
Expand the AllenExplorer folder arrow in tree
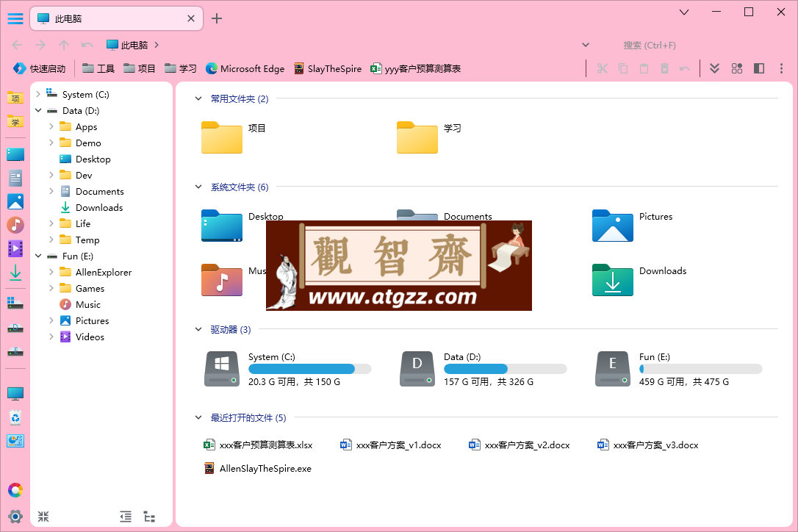(51, 272)
